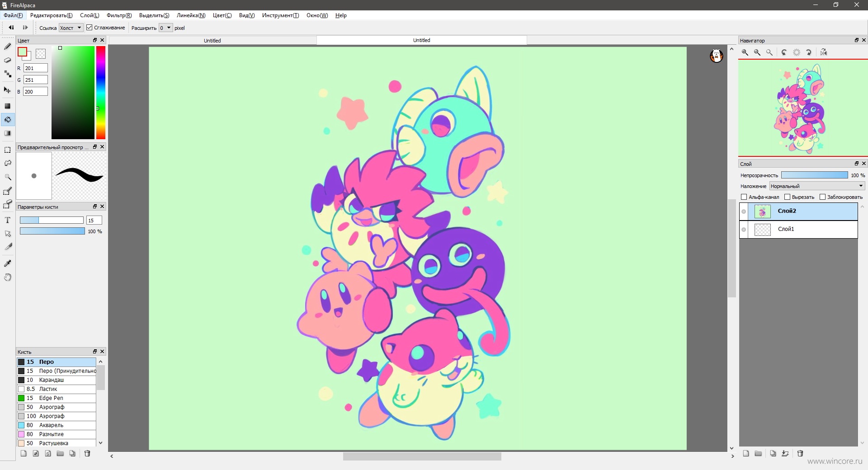This screenshot has width=868, height=470.
Task: Select the Dot pixel tool
Action: 8,74
